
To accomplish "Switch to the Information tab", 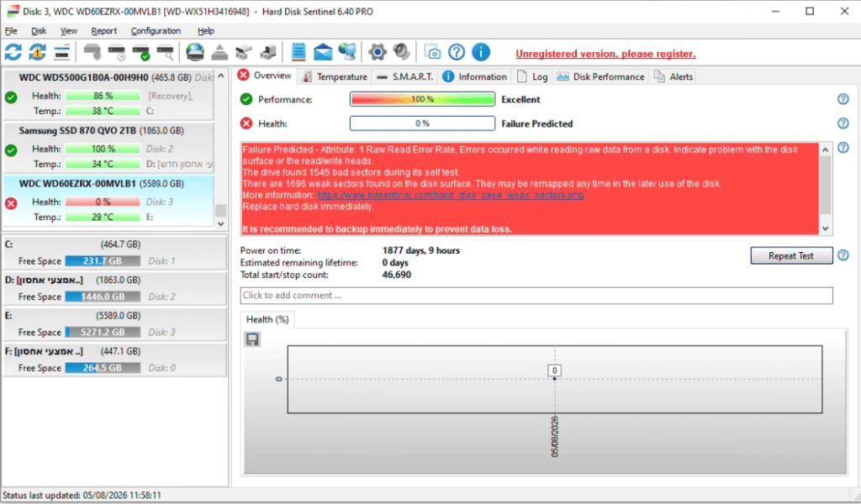I will (x=475, y=76).
